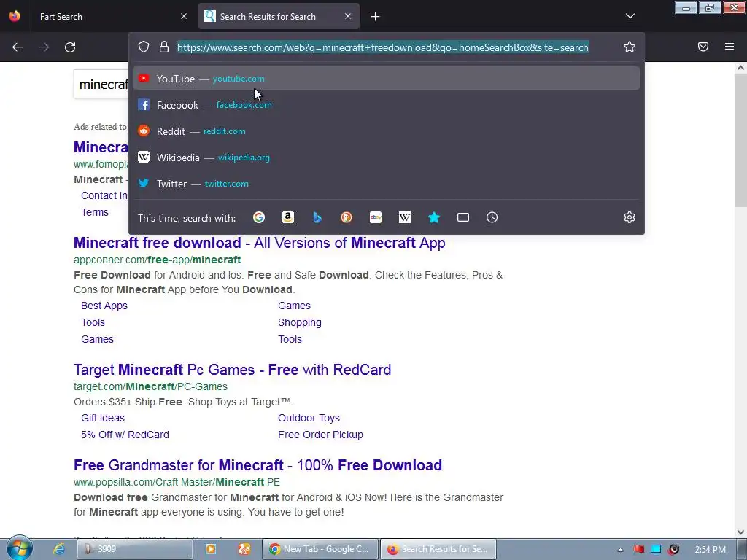Select Search Results for Search tab
The width and height of the screenshot is (747, 560).
click(279, 17)
